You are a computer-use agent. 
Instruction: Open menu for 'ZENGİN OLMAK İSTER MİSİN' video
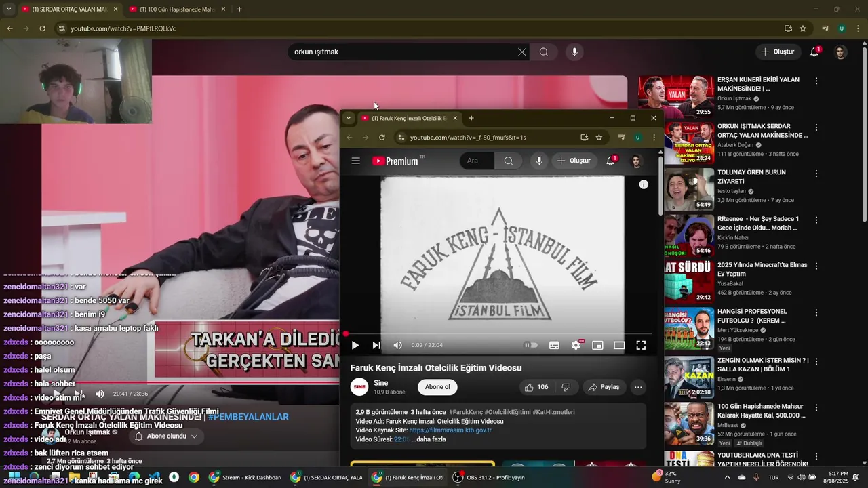(x=816, y=361)
